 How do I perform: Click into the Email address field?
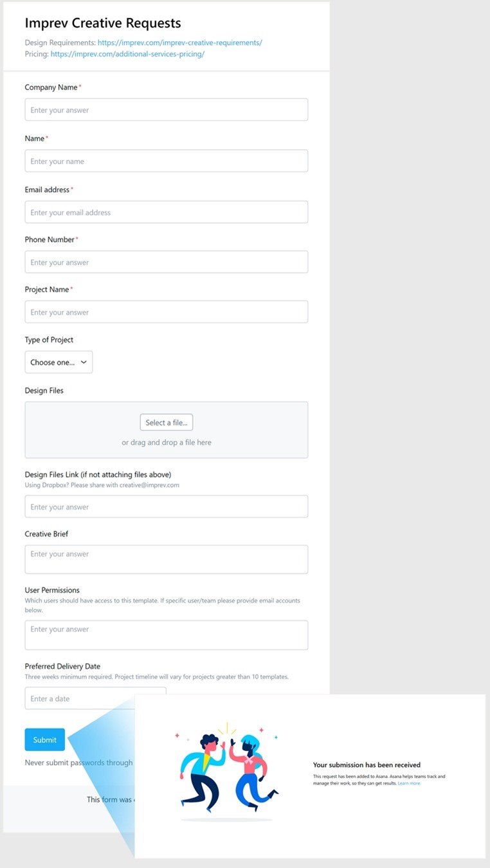[x=167, y=212]
